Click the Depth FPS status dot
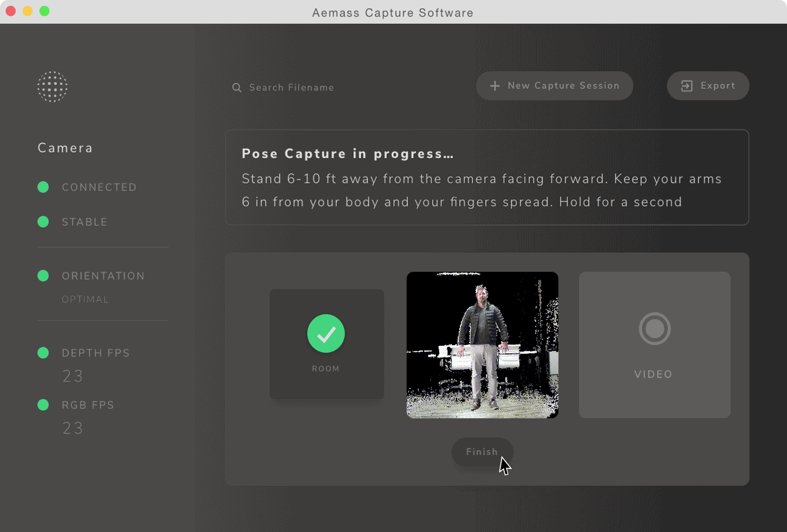The width and height of the screenshot is (787, 532). [x=43, y=353]
